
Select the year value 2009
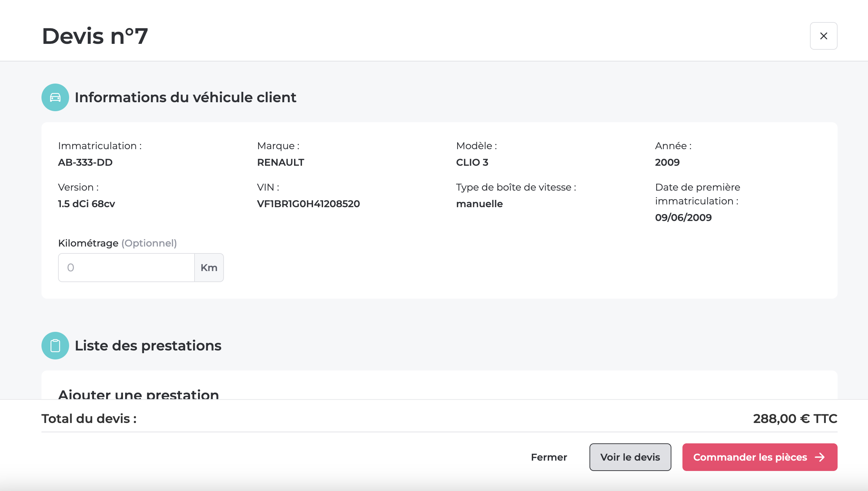click(x=667, y=162)
